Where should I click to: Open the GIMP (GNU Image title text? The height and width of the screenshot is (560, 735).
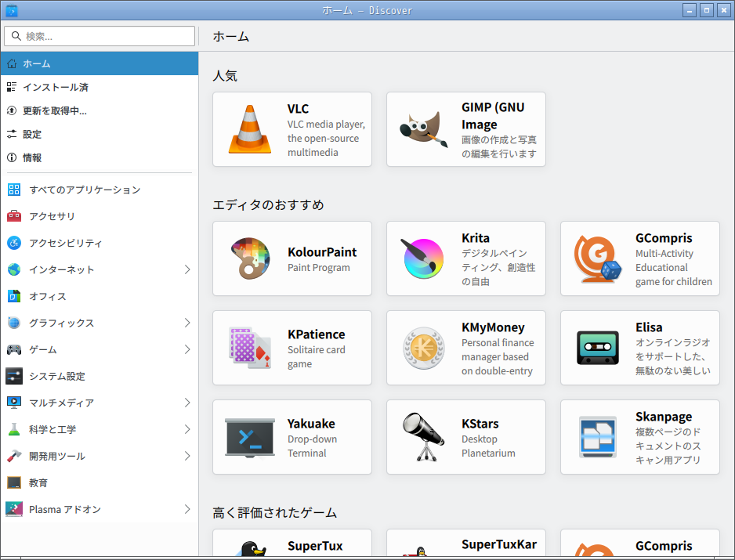click(x=493, y=116)
